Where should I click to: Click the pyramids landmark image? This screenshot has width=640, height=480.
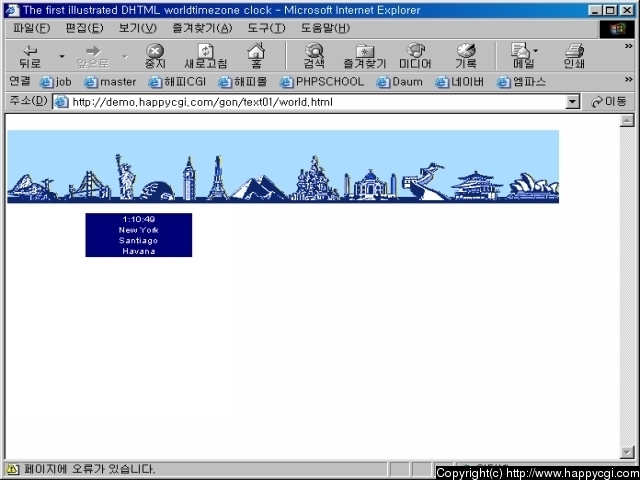coord(259,187)
